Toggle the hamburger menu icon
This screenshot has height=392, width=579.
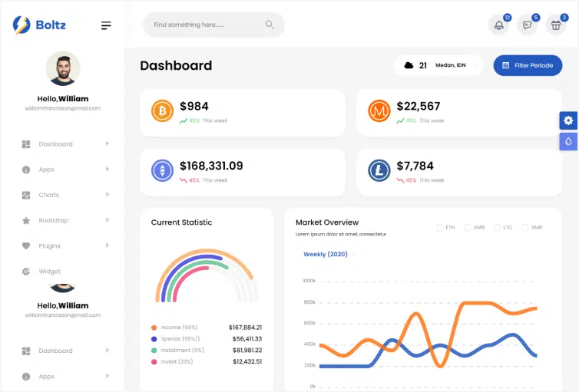pos(106,25)
